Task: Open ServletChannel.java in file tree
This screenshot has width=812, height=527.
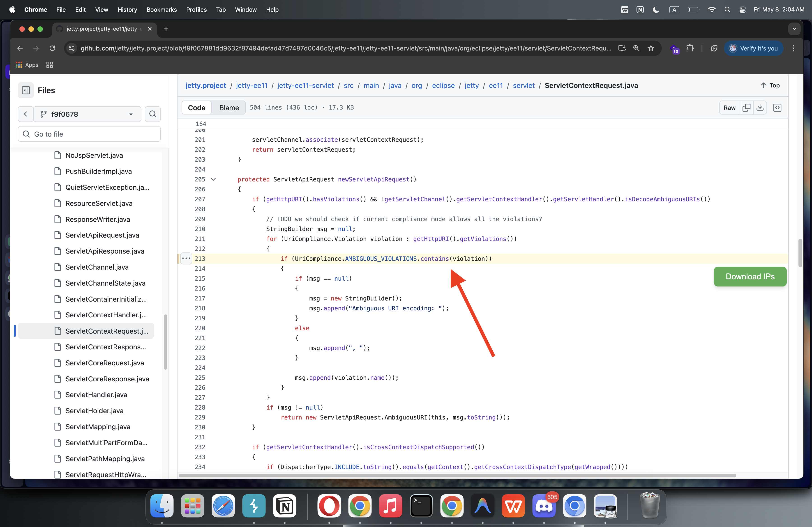Action: (97, 267)
